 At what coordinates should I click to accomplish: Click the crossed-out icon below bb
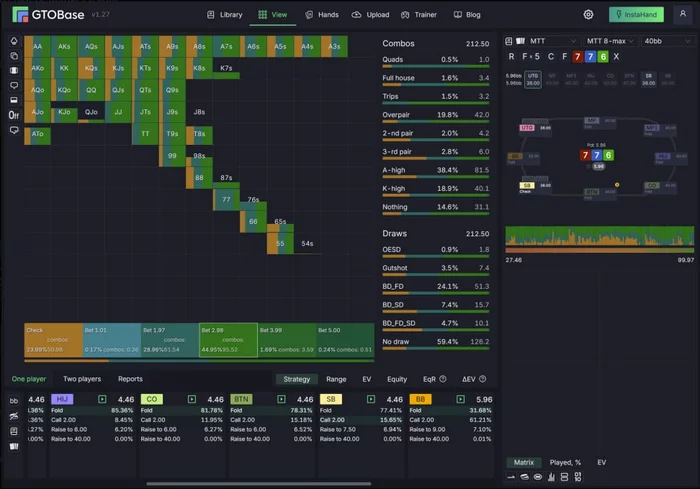14,416
